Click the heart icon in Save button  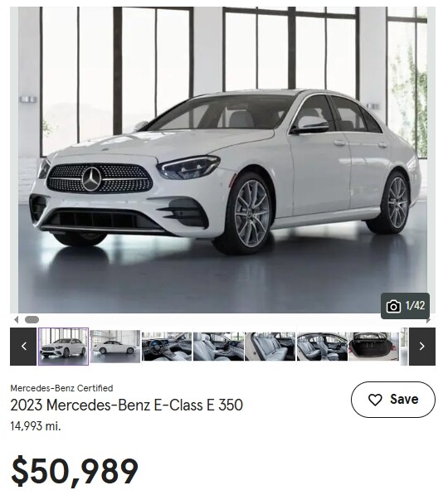375,400
